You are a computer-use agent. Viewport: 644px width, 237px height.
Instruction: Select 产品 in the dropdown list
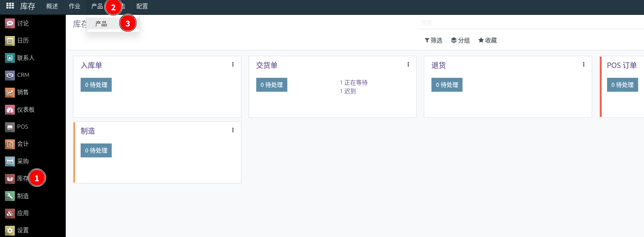(101, 24)
